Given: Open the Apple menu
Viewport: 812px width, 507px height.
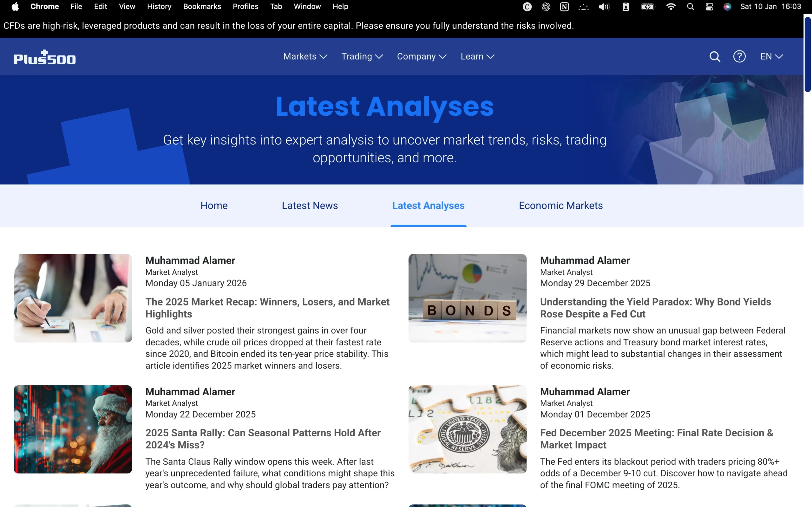Looking at the screenshot, I should (x=15, y=6).
